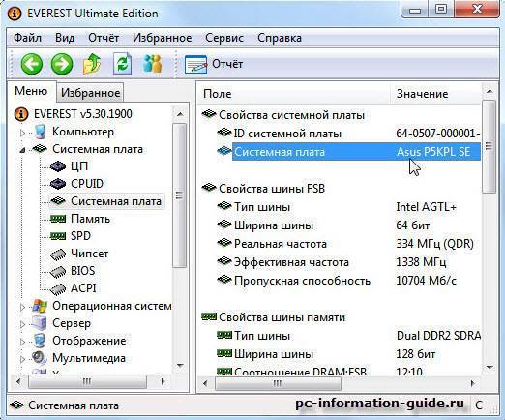
Task: Open the Справка menu
Action: pos(280,38)
